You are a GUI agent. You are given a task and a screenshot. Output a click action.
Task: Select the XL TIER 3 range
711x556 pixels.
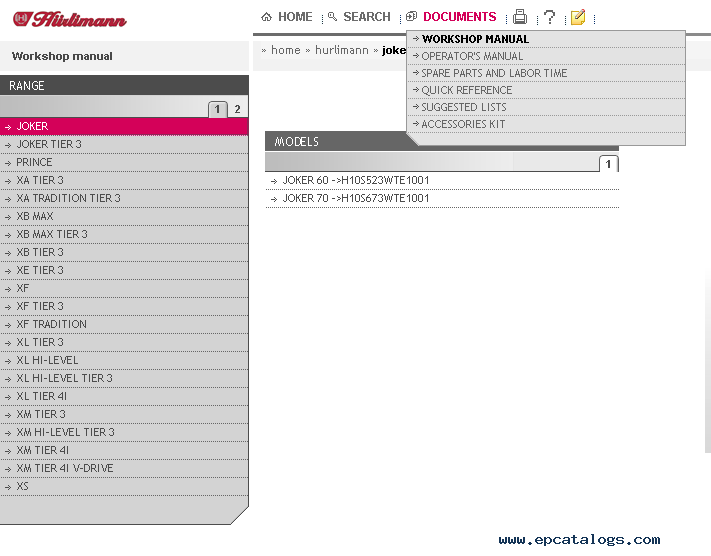[124, 342]
